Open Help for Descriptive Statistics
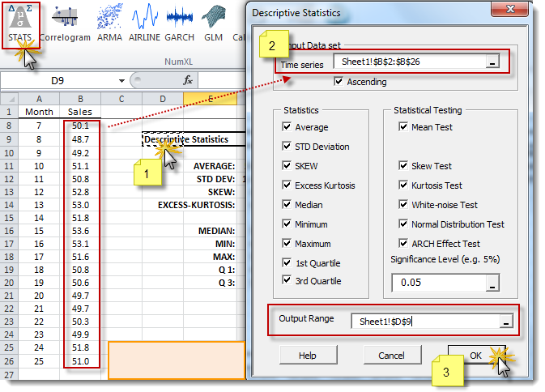This screenshot has width=545, height=392. click(307, 356)
